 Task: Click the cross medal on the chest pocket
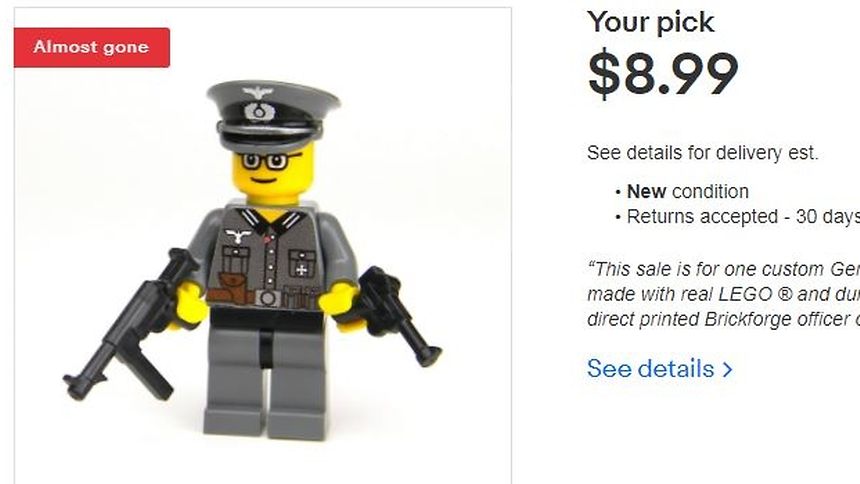point(302,269)
